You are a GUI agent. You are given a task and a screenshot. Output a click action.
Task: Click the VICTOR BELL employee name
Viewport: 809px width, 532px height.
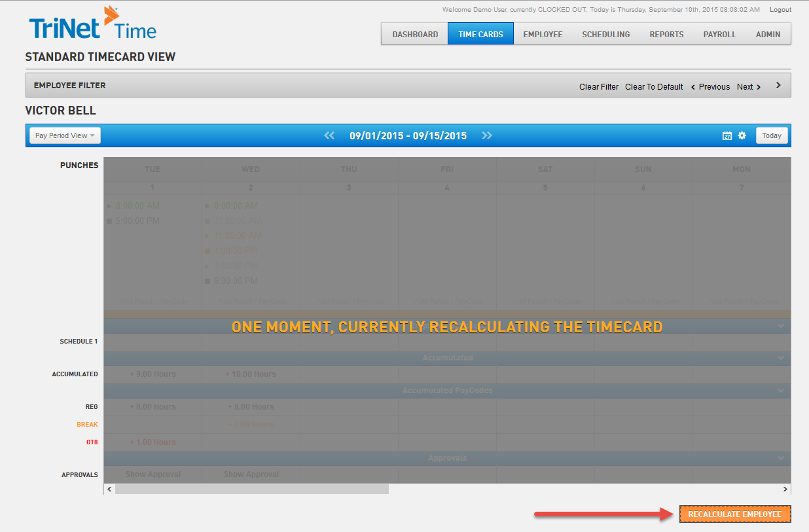pyautogui.click(x=61, y=111)
